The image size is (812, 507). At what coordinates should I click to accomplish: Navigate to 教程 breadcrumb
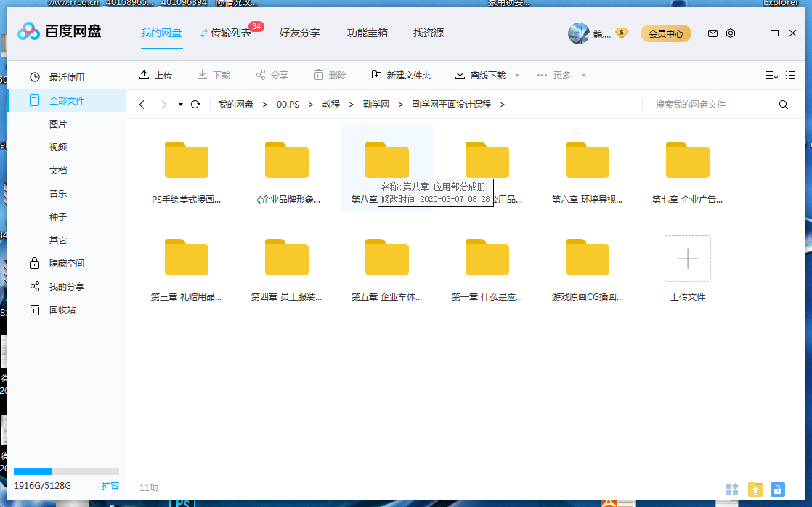coord(331,105)
